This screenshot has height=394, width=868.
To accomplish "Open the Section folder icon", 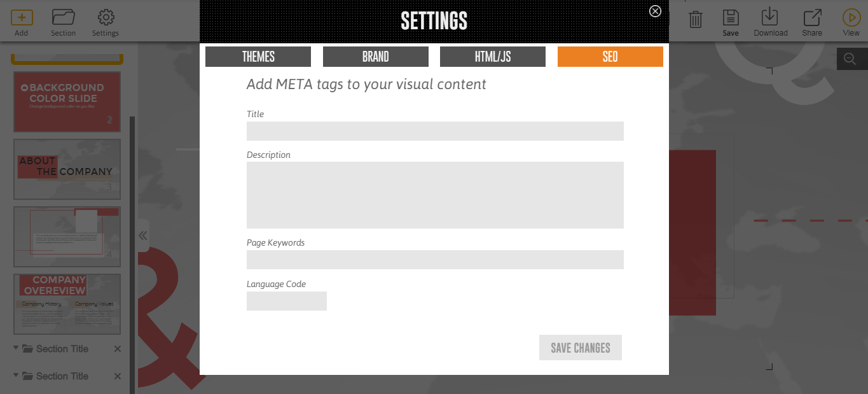I will pos(63,18).
